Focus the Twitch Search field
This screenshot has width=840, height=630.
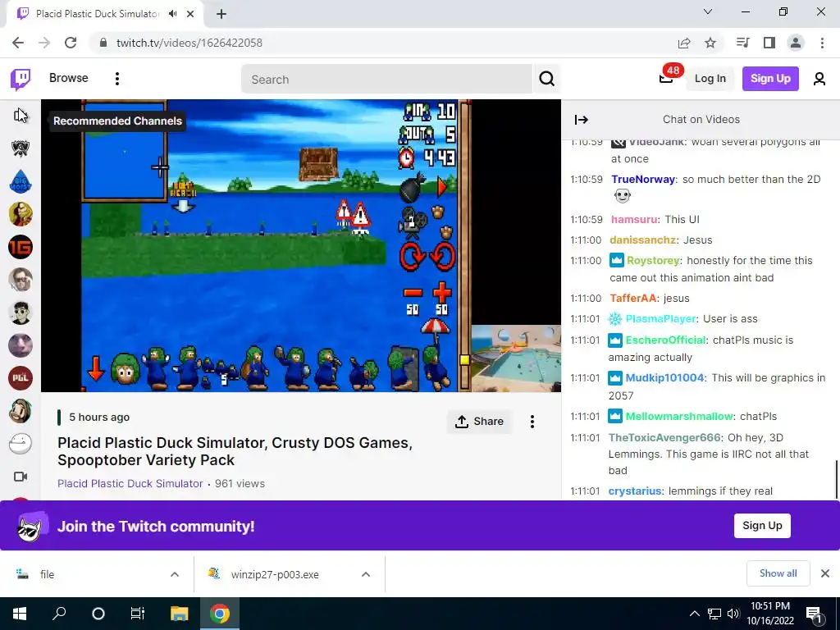[x=387, y=80]
